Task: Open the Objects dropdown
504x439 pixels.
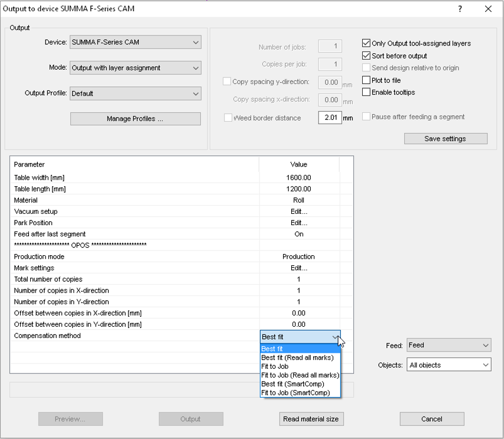Action: click(448, 365)
